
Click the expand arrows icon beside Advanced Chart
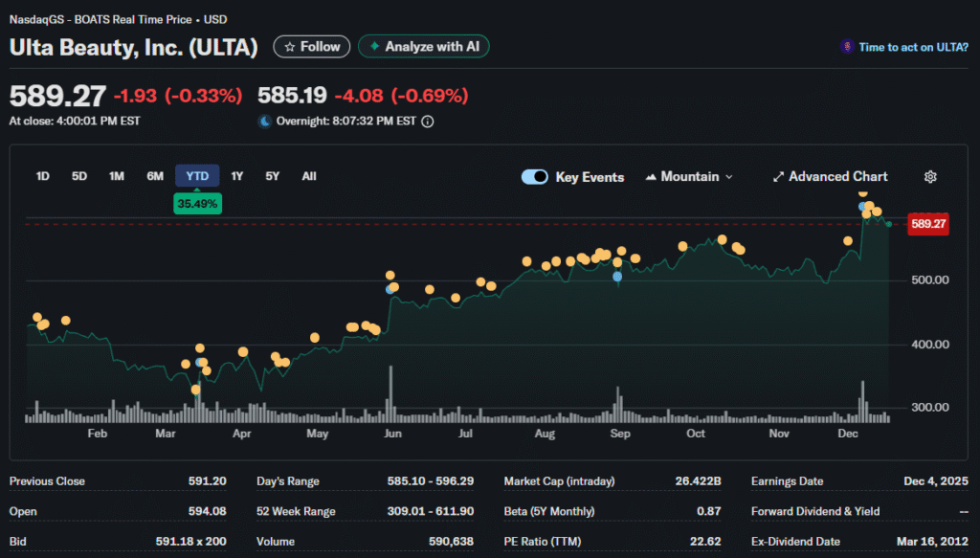tap(778, 177)
